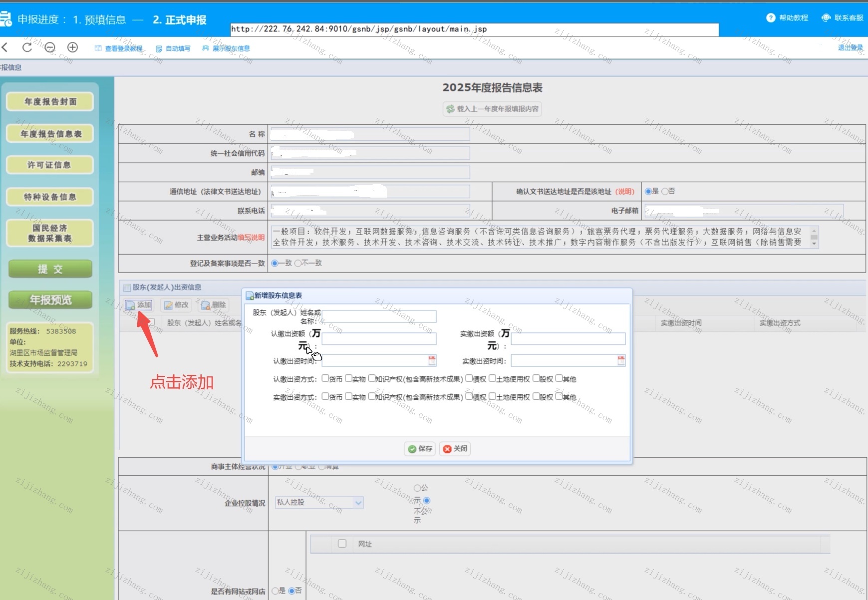Open calendar picker for 认缴出资时间

tap(432, 360)
